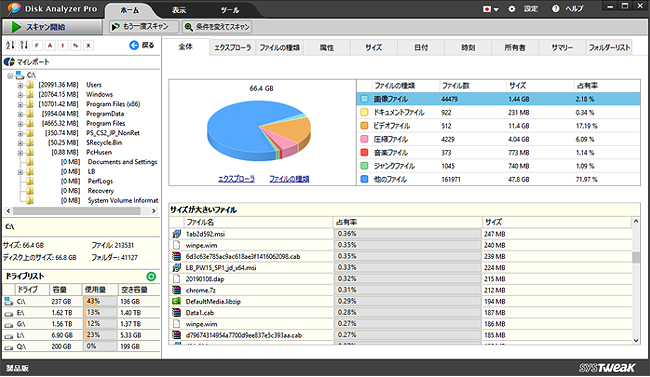This screenshot has width=650, height=377.
Task: Expand Program Files (x86) node
Action: point(20,104)
